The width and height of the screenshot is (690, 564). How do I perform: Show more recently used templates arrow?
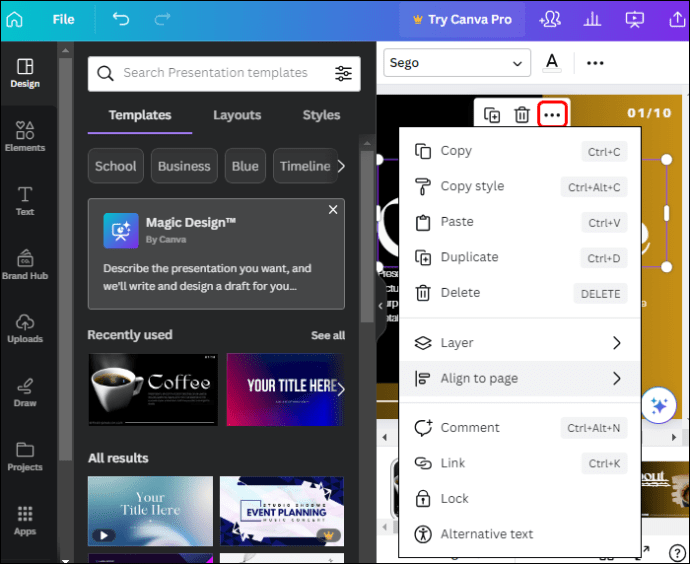coord(341,389)
